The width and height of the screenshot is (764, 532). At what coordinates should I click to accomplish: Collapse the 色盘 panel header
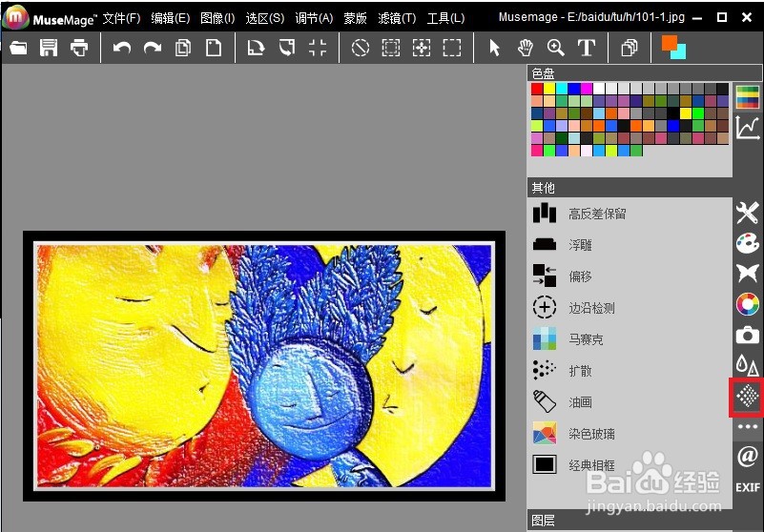point(645,73)
